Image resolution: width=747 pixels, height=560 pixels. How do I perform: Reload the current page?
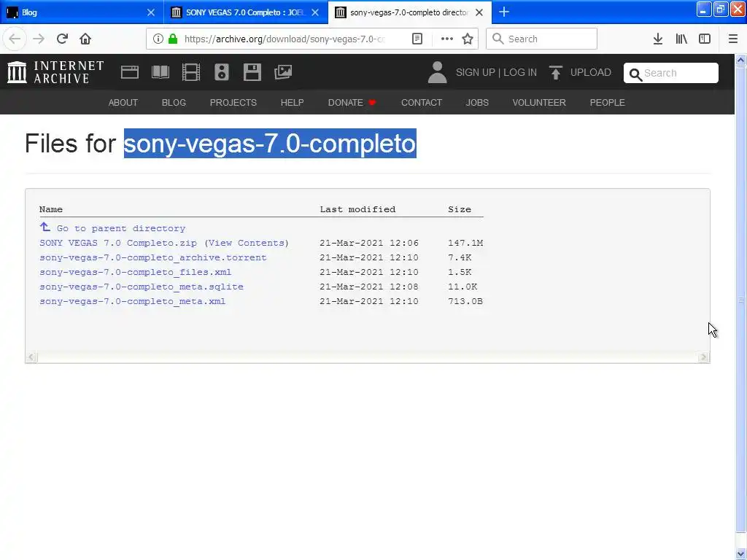[62, 39]
